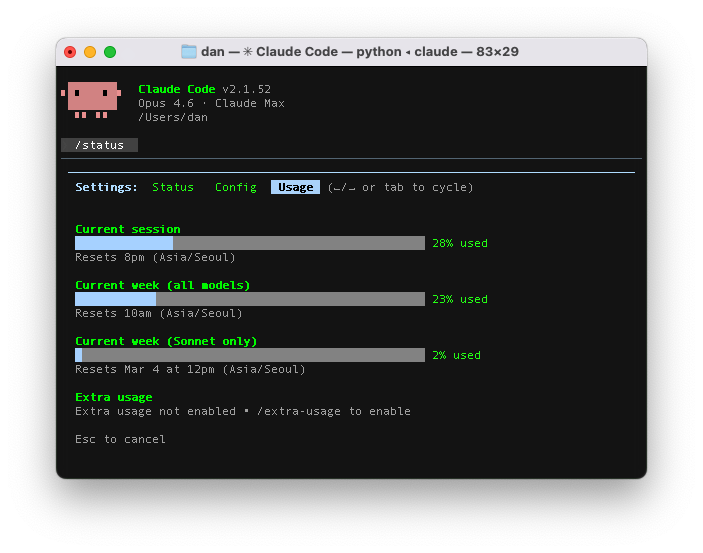Select the highlighted Usage tab
This screenshot has width=703, height=553.
295,187
